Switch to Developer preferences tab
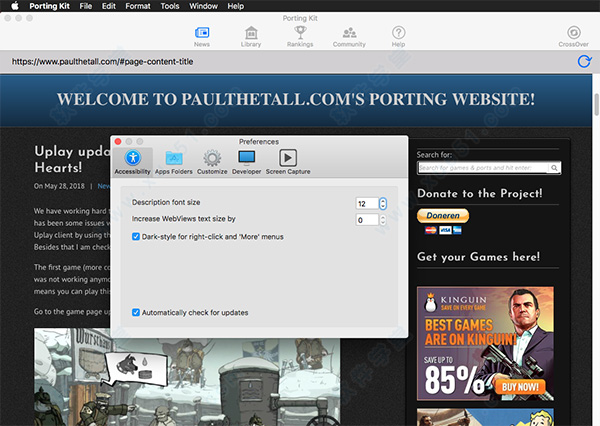Viewport: 600px width, 426px height. (x=246, y=162)
